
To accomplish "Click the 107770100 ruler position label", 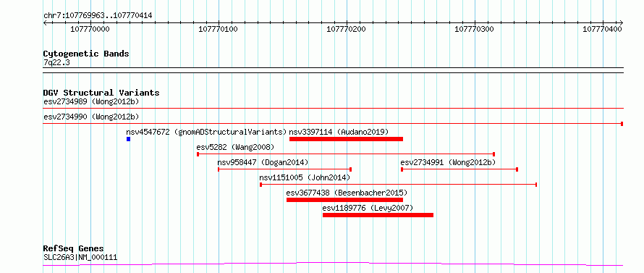I will (218, 29).
